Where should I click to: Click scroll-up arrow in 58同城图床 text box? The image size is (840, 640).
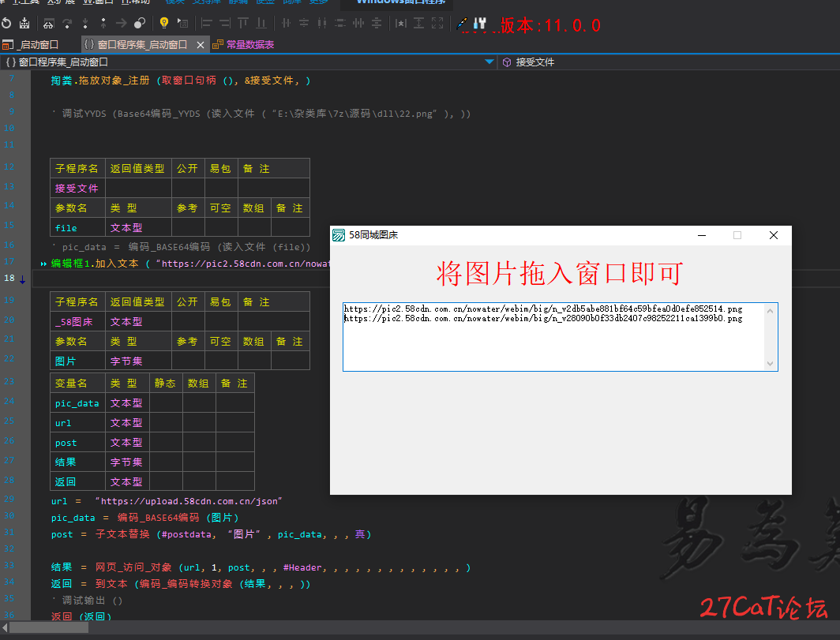point(770,311)
